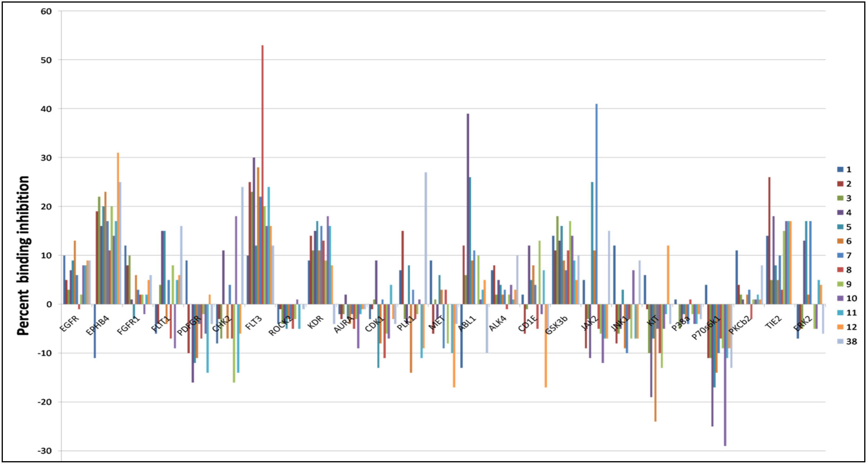868x464 pixels.
Task: Click the legend color swatch for series 1
Action: point(840,169)
